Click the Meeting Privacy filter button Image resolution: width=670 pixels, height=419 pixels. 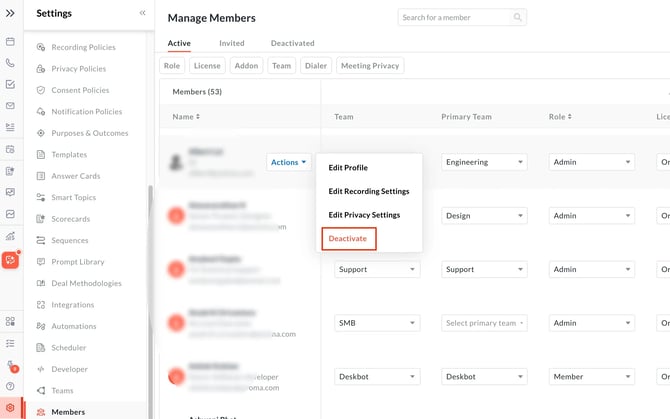tap(370, 66)
